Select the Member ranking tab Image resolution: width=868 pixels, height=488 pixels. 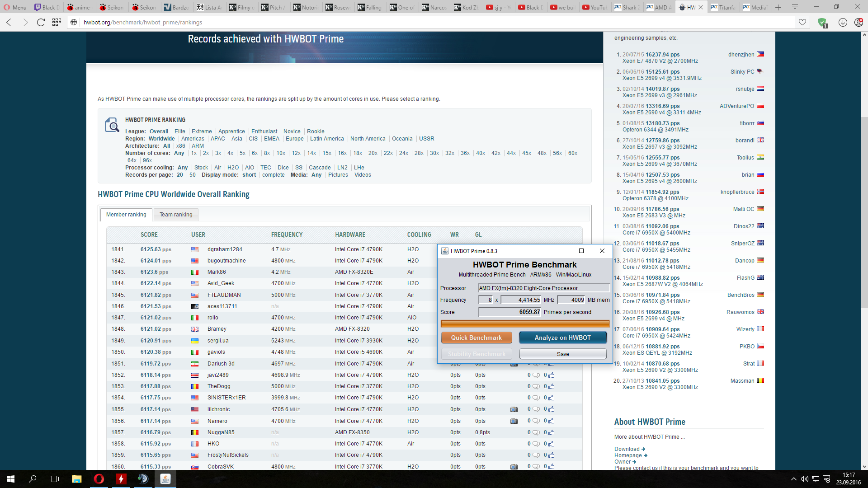[x=126, y=215]
